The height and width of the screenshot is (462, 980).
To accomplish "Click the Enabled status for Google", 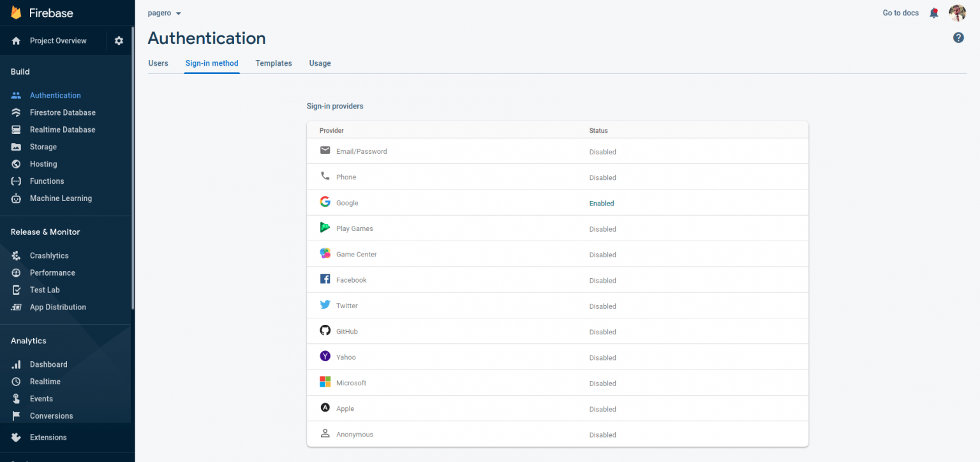I will pos(602,204).
